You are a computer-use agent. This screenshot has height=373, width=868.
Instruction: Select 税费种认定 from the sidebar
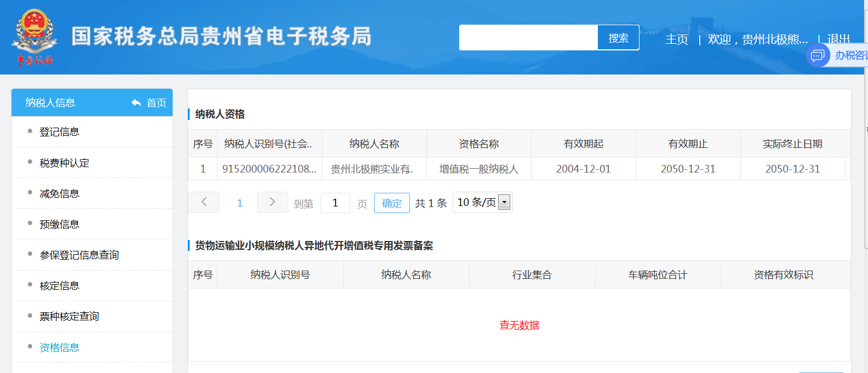tap(64, 163)
